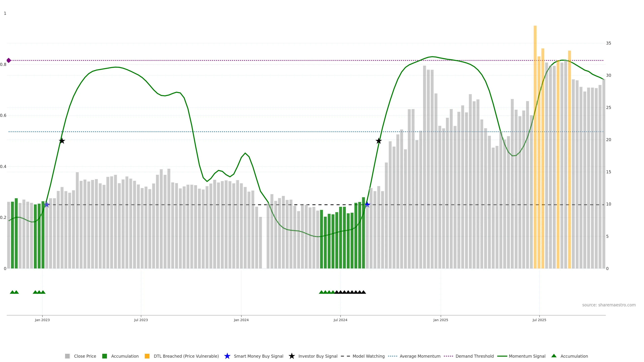Hide the Average Momentum series via the legend
The height and width of the screenshot is (362, 644).
coord(420,356)
